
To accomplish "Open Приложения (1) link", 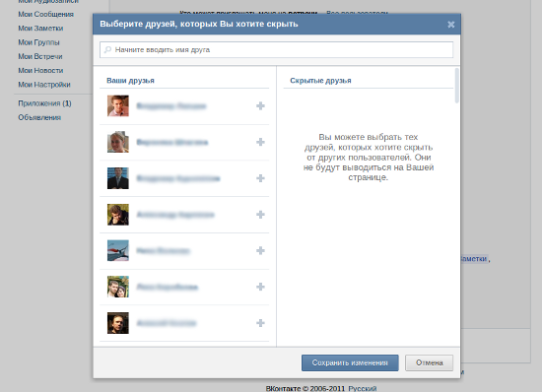I will (44, 103).
